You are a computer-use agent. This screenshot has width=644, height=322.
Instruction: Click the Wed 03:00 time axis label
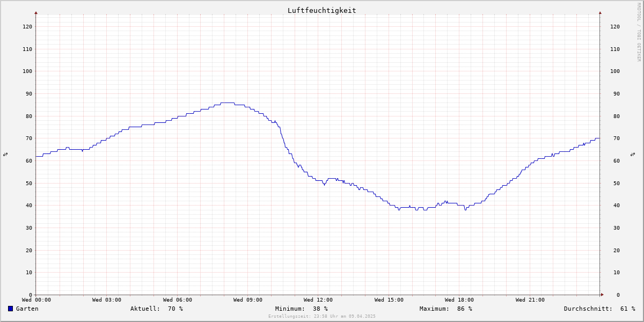107,300
